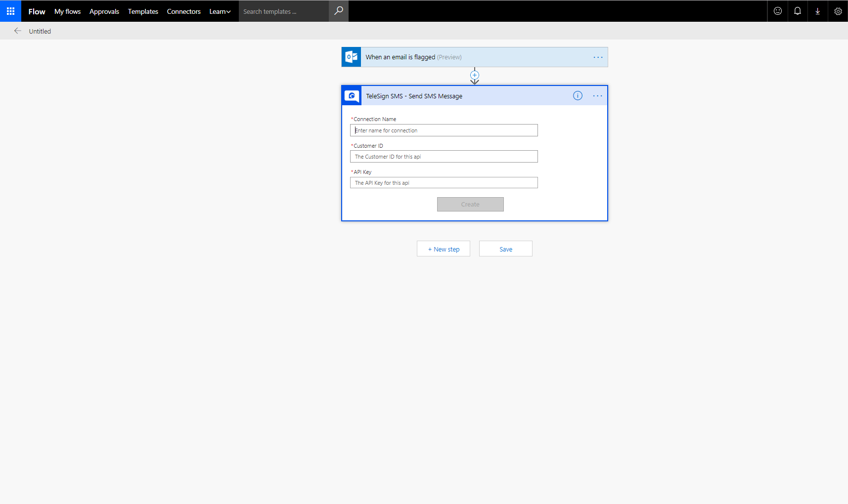Click the Create connection button
848x504 pixels.
470,204
